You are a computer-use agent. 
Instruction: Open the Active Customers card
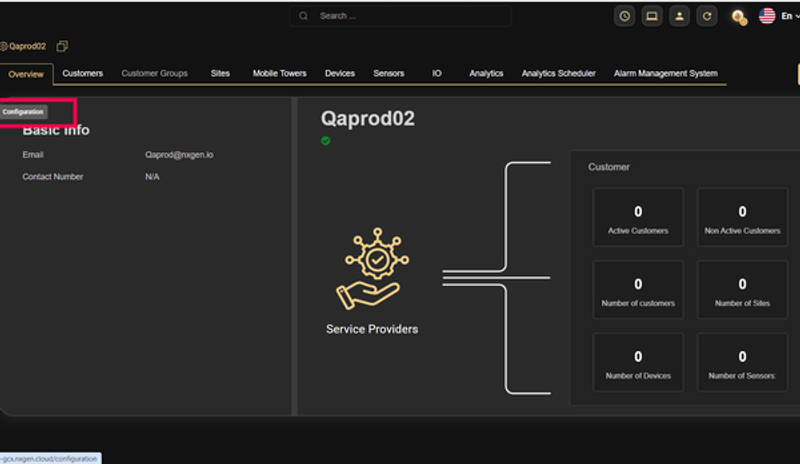tap(638, 217)
